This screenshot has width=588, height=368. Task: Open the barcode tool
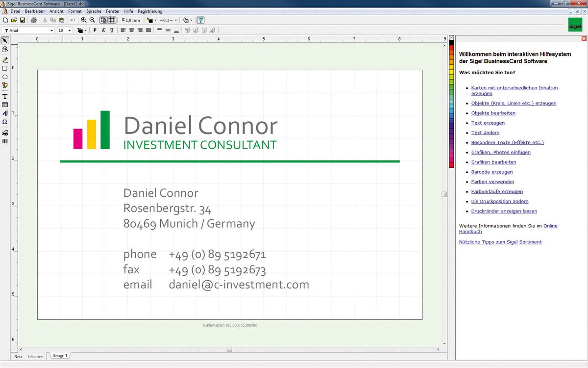point(5,142)
